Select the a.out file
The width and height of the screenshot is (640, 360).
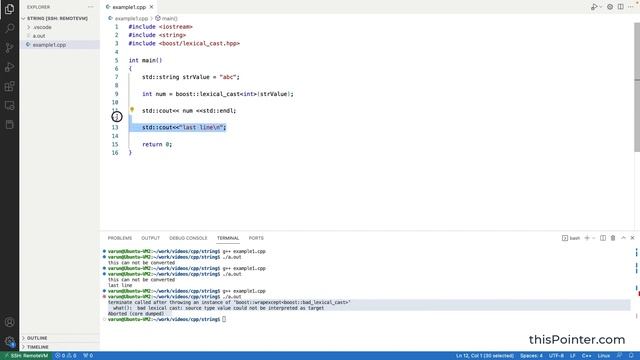60,36
